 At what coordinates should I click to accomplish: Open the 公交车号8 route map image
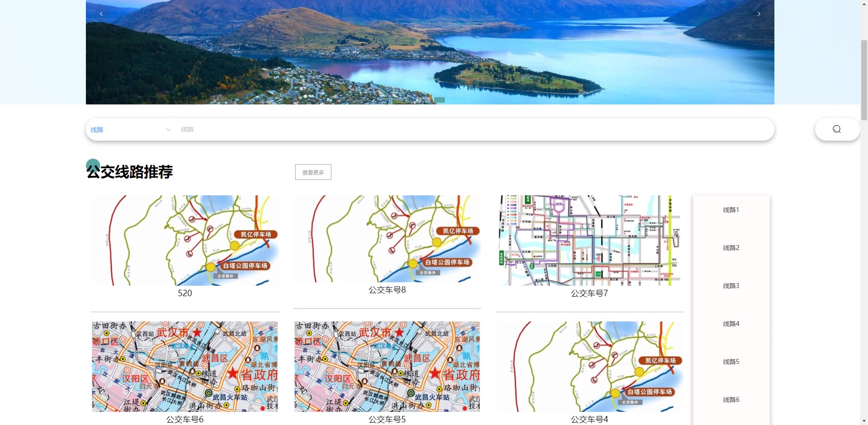(x=387, y=239)
